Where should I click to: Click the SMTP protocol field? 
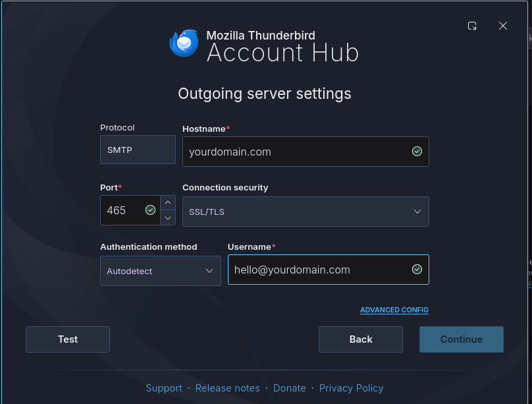138,150
